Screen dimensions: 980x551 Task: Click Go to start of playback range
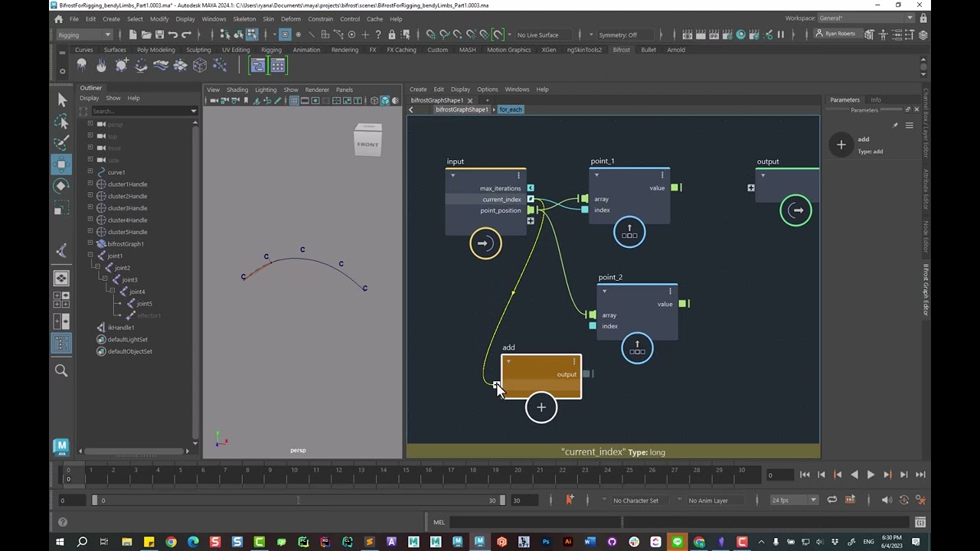(x=805, y=474)
